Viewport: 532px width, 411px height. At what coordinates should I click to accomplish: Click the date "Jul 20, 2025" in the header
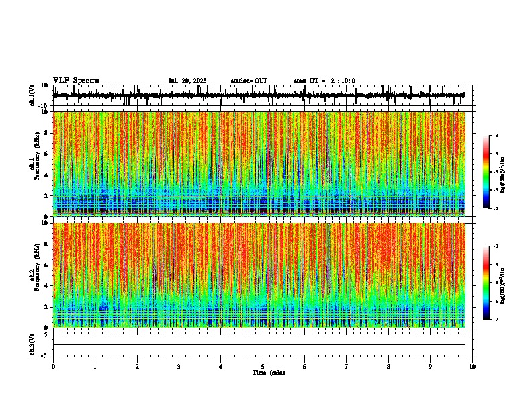pos(187,81)
